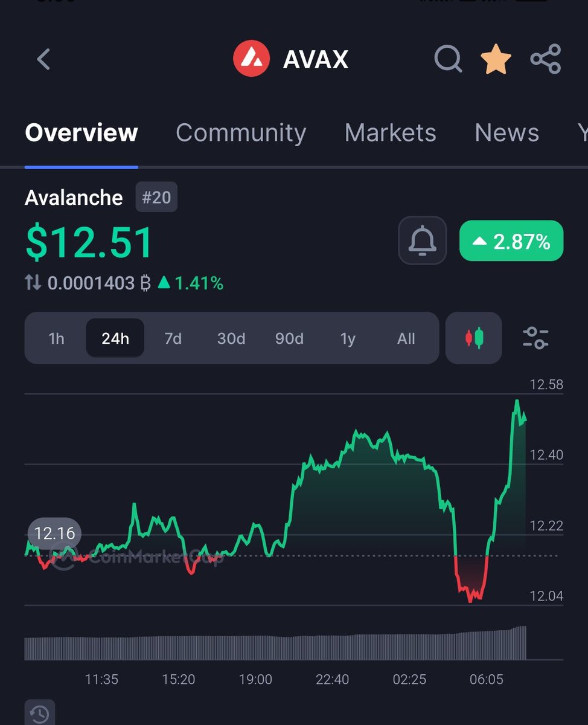Switch to the Community tab

pos(241,133)
